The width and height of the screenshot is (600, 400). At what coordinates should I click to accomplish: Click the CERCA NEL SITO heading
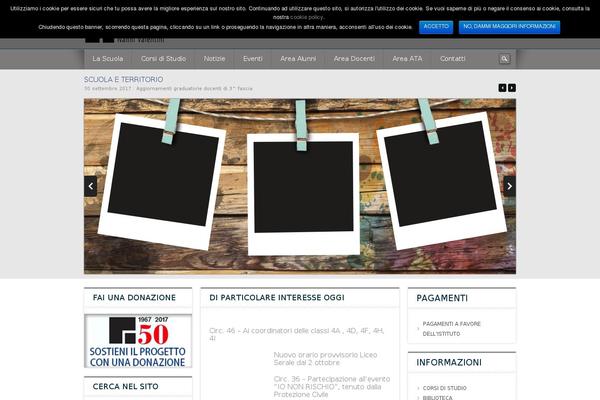point(126,387)
